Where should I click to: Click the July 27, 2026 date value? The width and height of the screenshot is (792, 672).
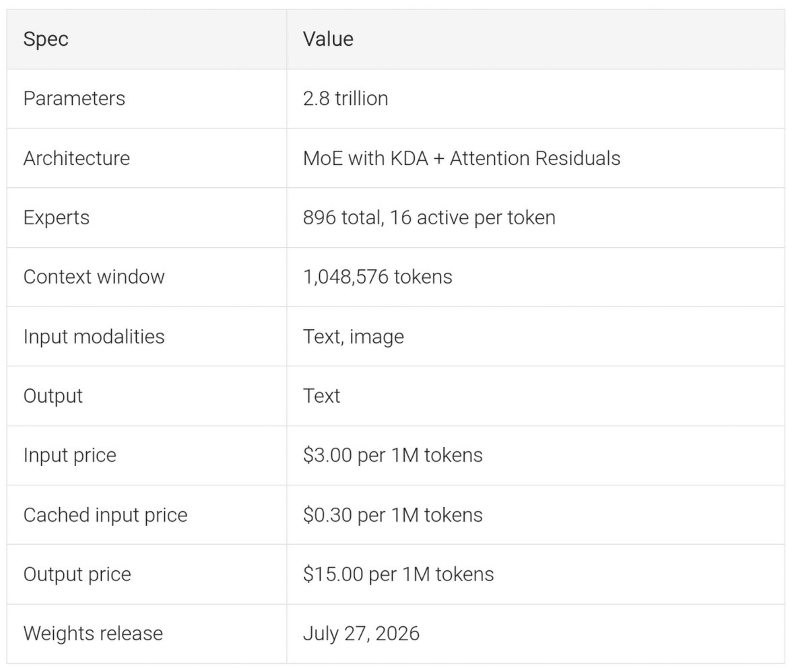click(x=361, y=633)
